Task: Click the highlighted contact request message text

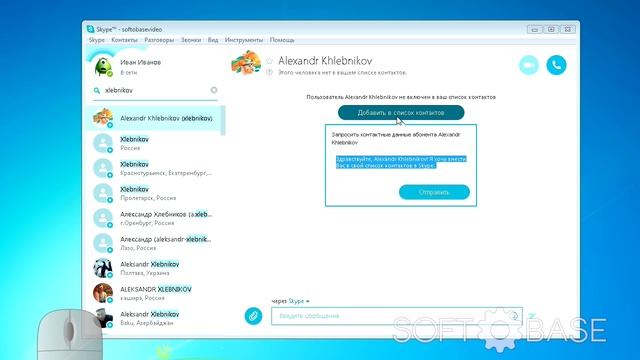Action: click(x=401, y=162)
